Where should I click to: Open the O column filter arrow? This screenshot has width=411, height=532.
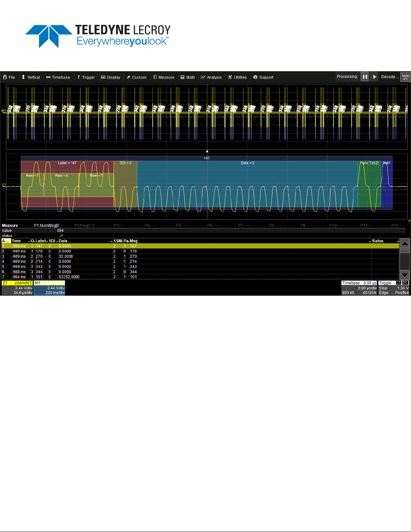point(34,241)
